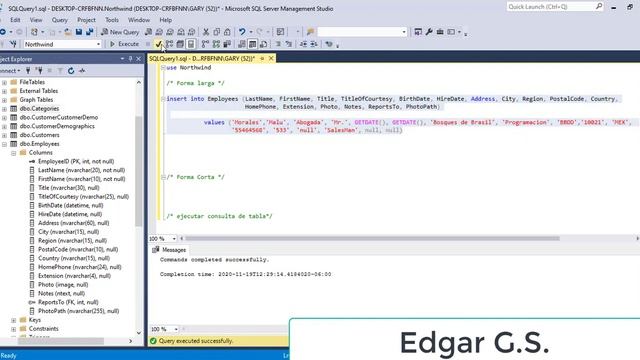The height and width of the screenshot is (360, 640).
Task: Click the editor horizontal scrollbar thumb
Action: (372, 238)
